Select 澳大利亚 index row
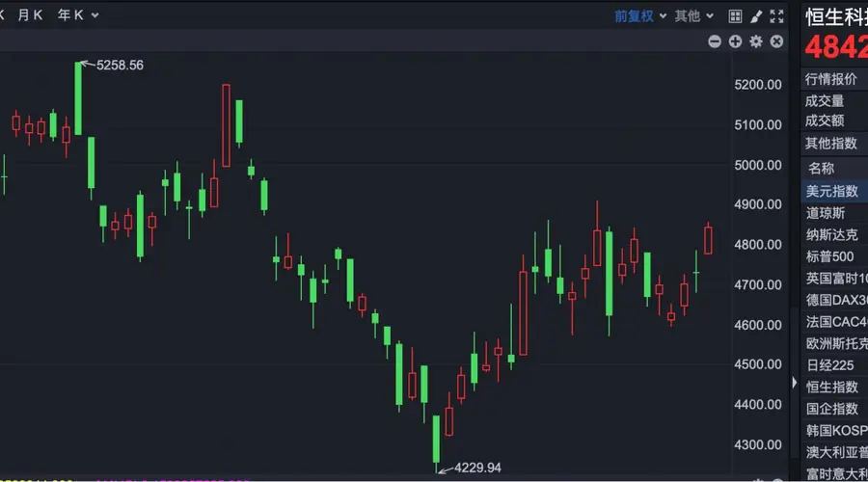The width and height of the screenshot is (868, 482). [x=835, y=452]
